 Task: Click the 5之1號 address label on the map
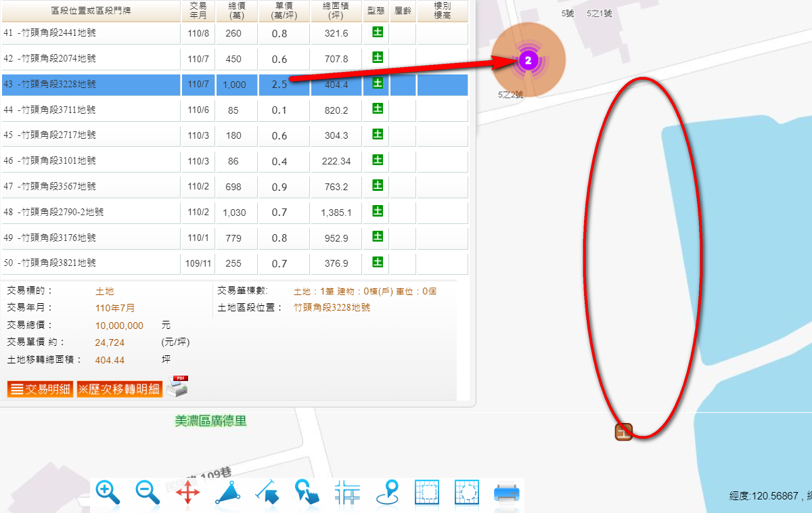point(599,14)
